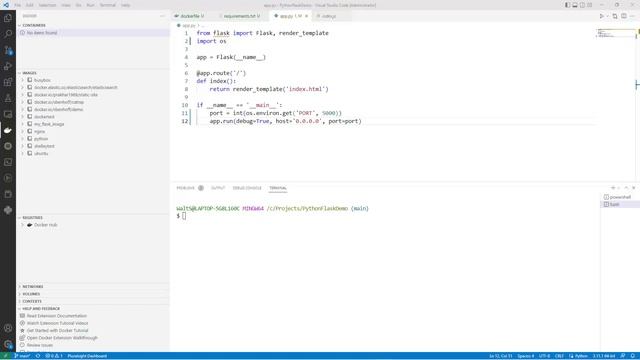Open the Run and Debug view

(x=8, y=66)
